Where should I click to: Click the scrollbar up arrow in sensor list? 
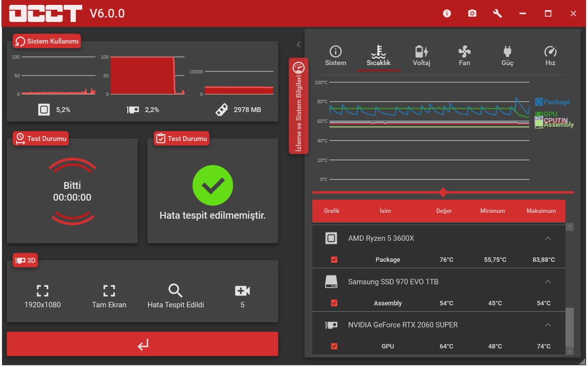[569, 227]
